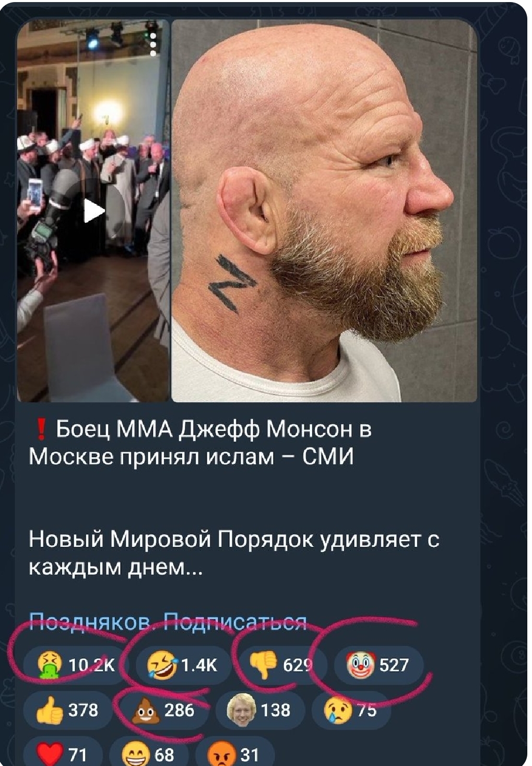Click the Подписаться subscribe link
This screenshot has width=532, height=766.
tap(235, 622)
